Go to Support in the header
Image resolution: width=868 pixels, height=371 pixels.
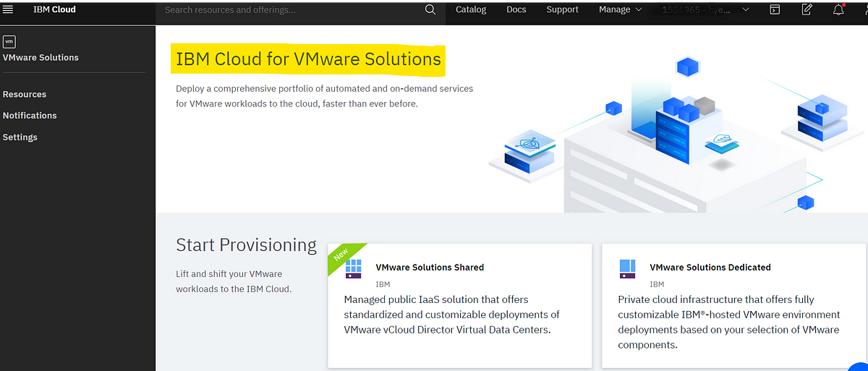(562, 10)
